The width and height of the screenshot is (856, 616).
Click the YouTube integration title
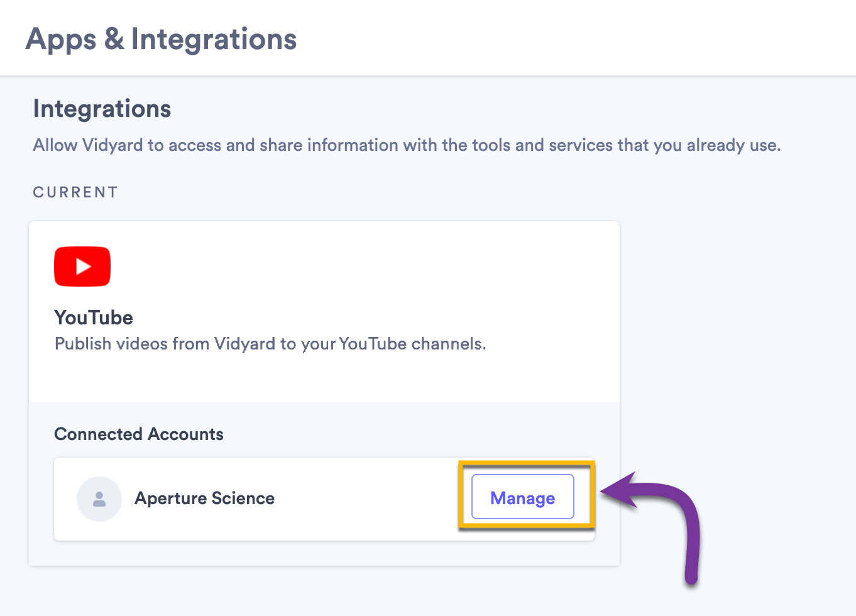pos(94,317)
